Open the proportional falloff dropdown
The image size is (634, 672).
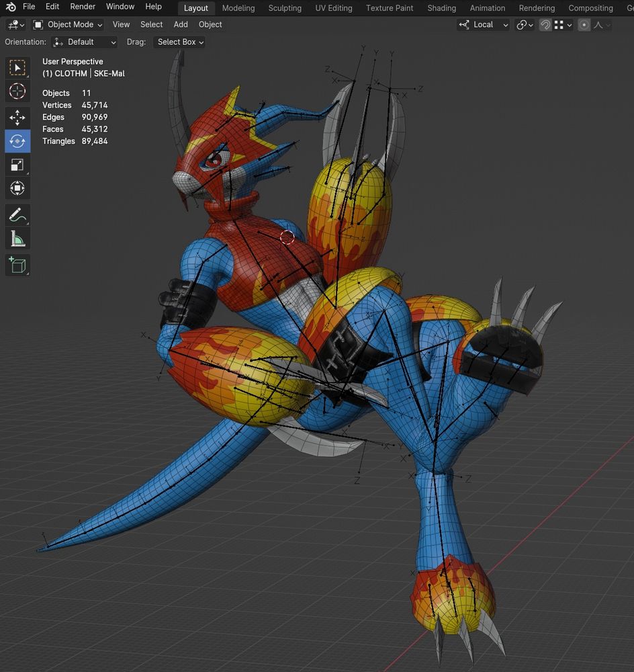click(x=602, y=25)
